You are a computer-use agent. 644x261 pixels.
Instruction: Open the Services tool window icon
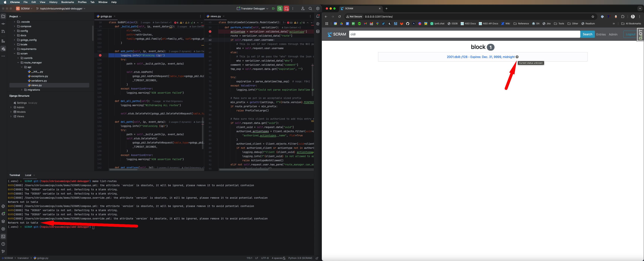click(x=3, y=229)
